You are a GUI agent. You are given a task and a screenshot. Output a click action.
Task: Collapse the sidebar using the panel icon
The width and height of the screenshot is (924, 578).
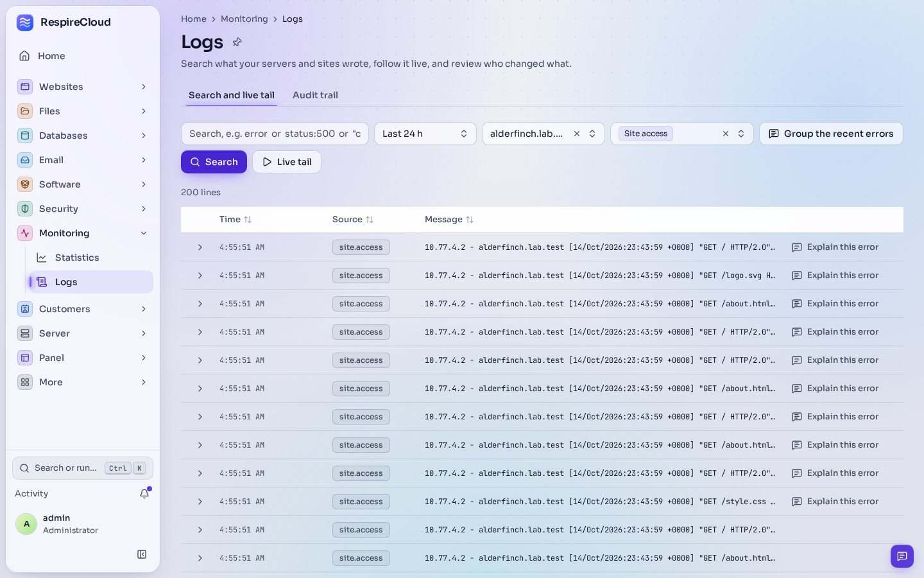142,554
